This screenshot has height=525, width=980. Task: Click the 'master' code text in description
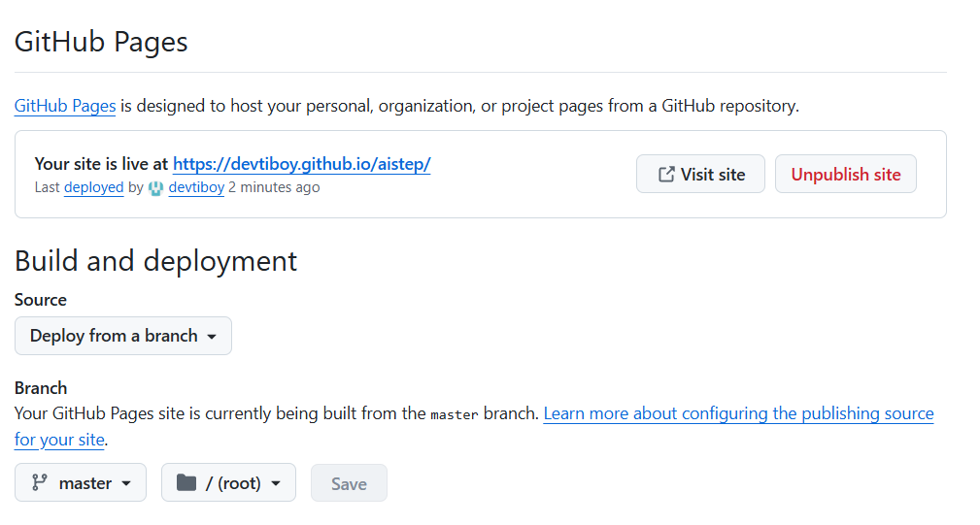click(455, 414)
